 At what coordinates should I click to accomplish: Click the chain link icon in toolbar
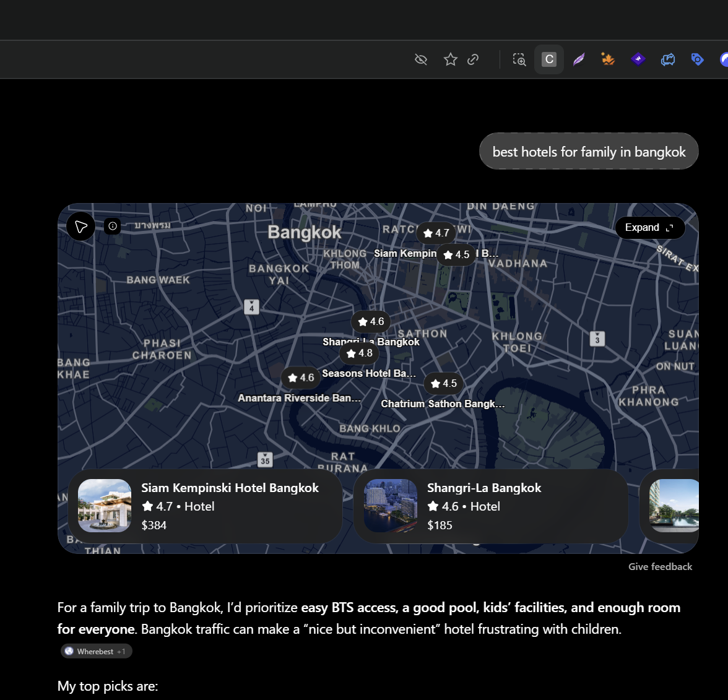point(473,59)
